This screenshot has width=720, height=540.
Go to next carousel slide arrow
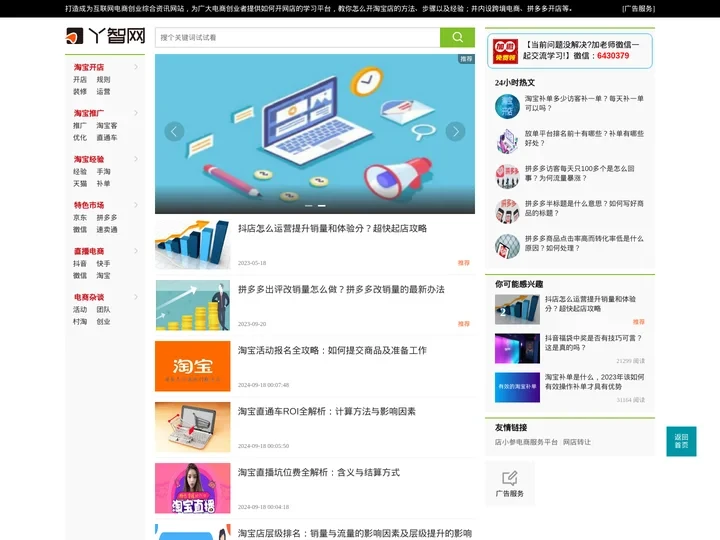pos(456,132)
